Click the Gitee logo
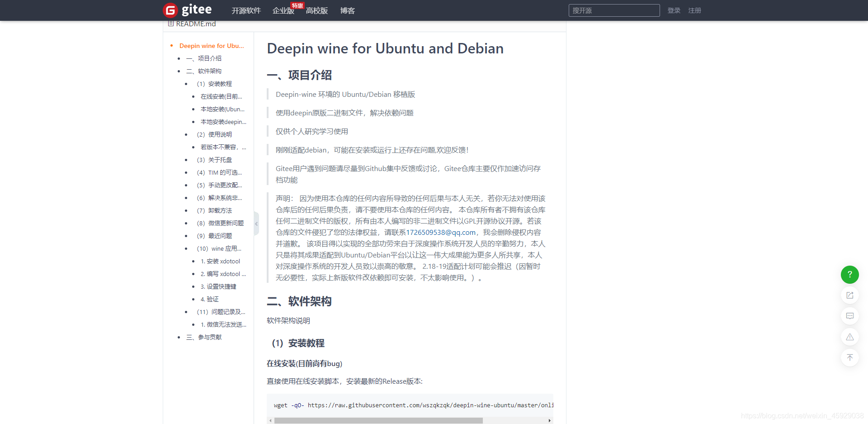 187,10
